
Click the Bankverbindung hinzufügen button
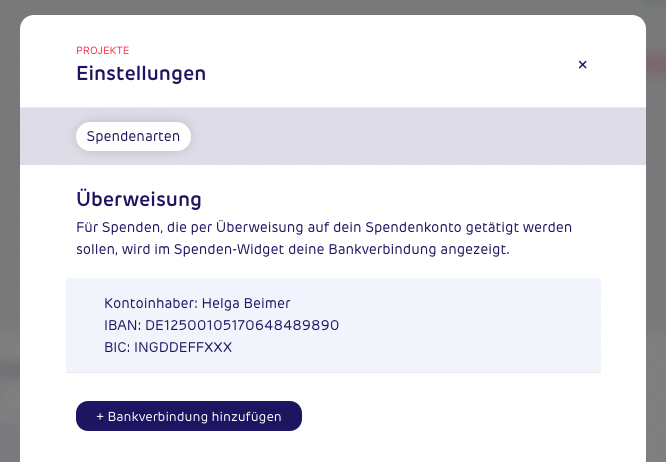[x=189, y=416]
